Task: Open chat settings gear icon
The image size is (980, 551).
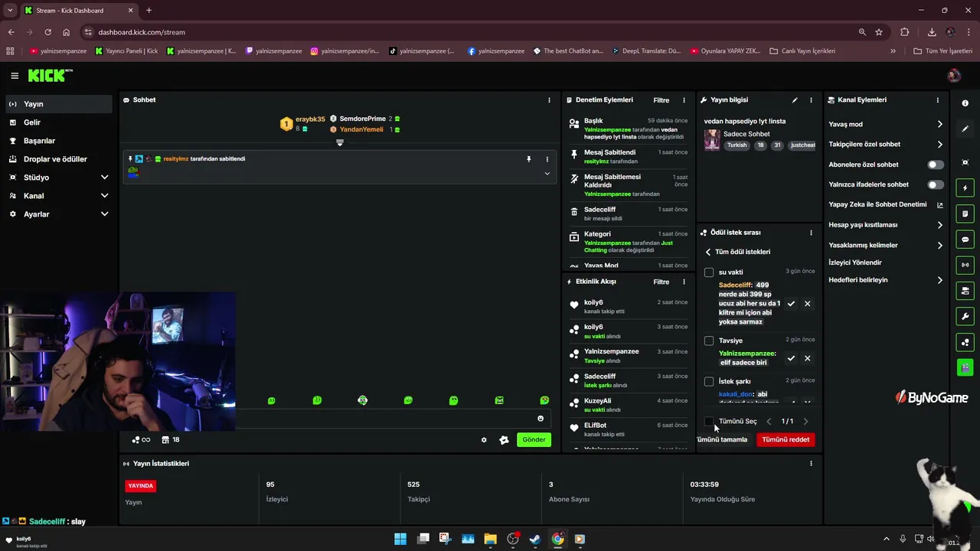Action: [484, 440]
